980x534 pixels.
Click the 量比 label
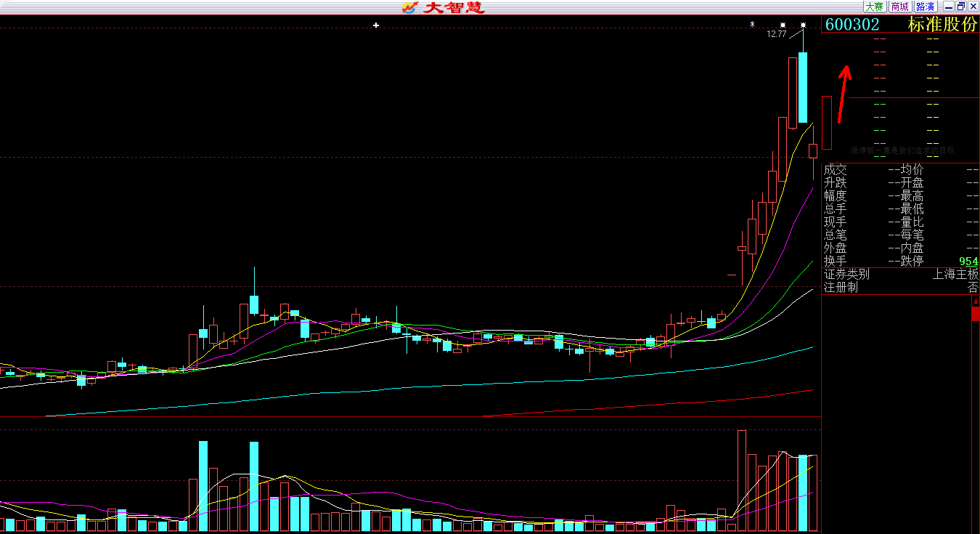(x=912, y=222)
